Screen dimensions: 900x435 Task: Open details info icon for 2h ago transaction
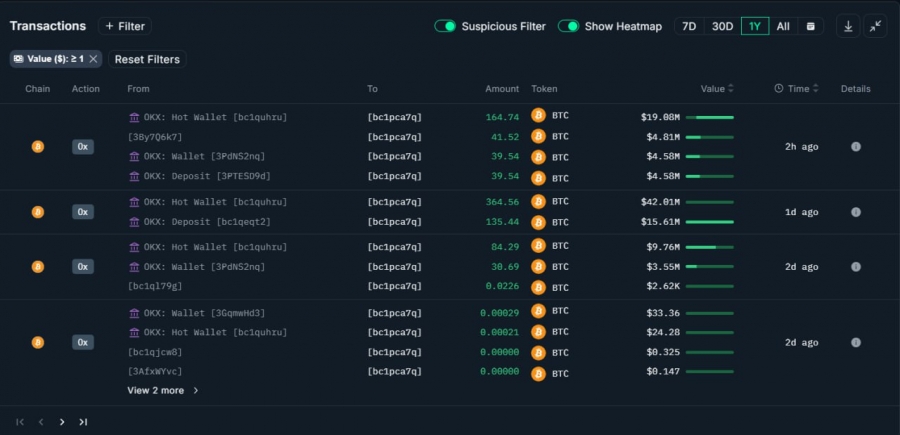click(856, 147)
